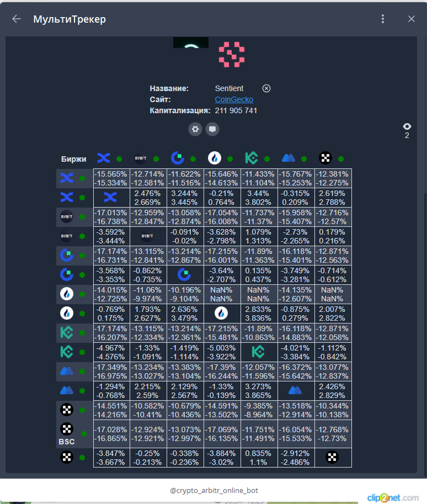Click BingX row icon left of -15.565%
The image size is (427, 504).
pyautogui.click(x=67, y=178)
